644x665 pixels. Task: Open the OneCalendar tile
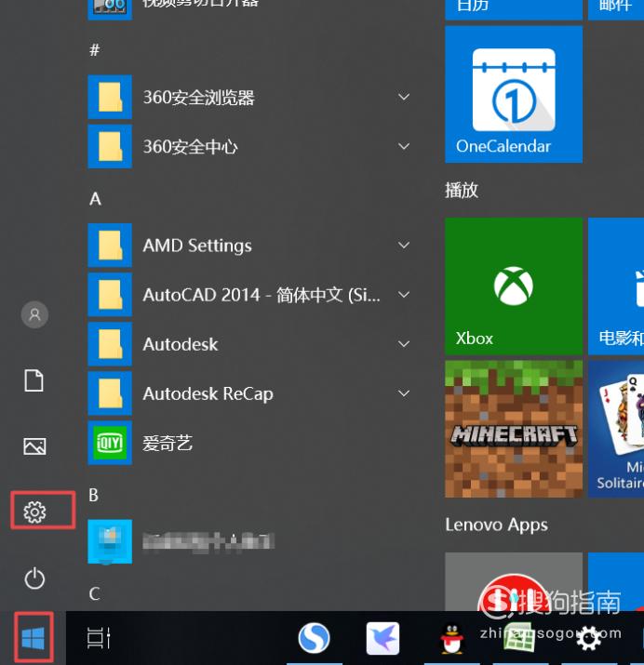click(x=514, y=94)
